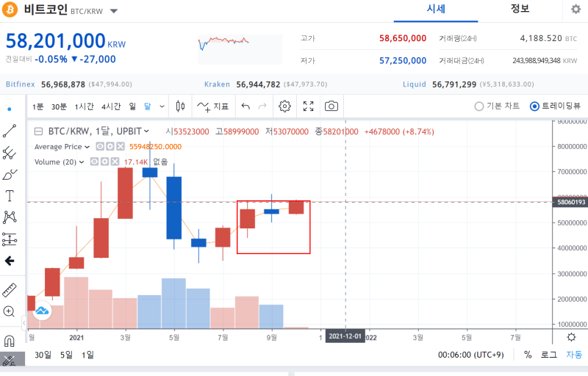
Task: Set interval to 1시간
Action: point(84,106)
